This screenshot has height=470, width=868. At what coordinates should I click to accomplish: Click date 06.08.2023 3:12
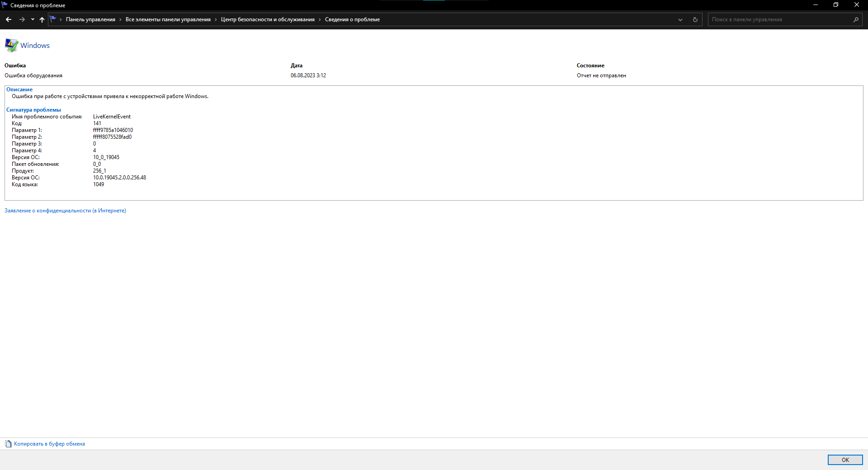(x=308, y=75)
